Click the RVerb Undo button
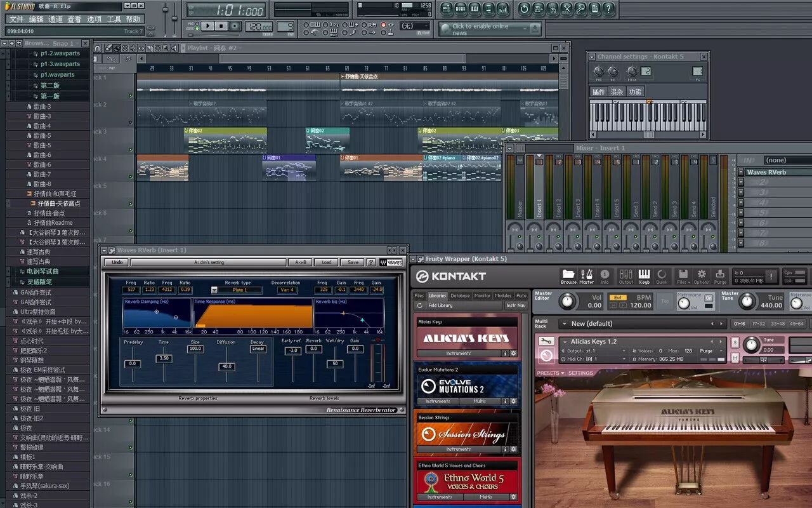Image resolution: width=812 pixels, height=508 pixels. click(x=117, y=262)
